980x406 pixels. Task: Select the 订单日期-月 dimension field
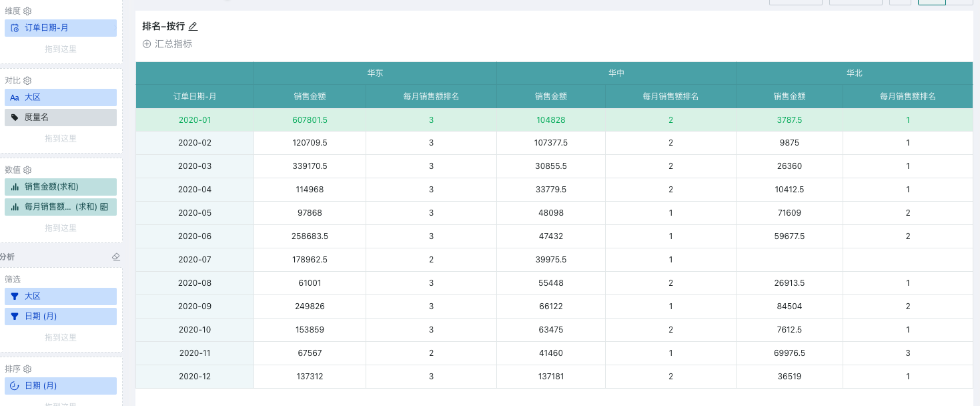tap(61, 28)
